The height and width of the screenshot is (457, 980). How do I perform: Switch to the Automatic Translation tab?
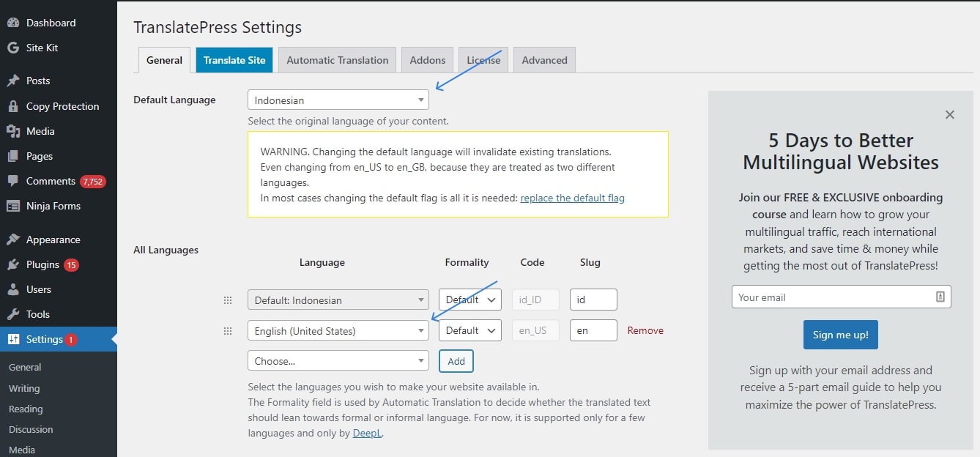point(337,60)
